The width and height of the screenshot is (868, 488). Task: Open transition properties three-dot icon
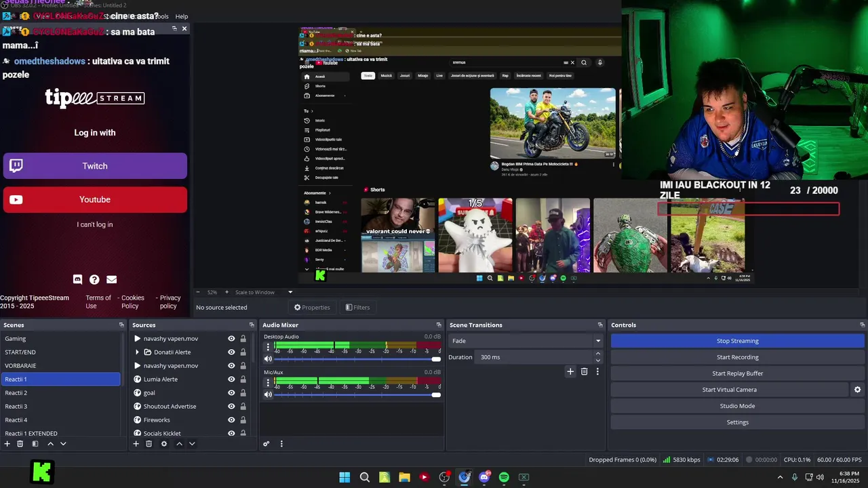pos(597,371)
